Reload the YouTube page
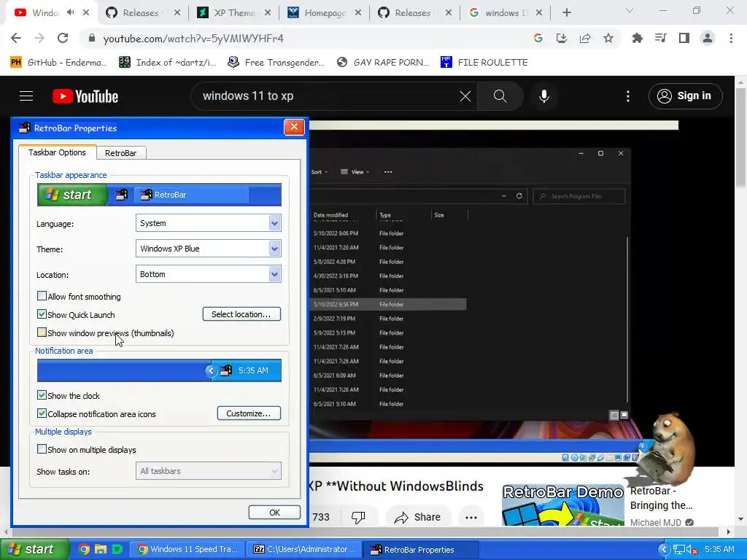The image size is (747, 560). [63, 38]
